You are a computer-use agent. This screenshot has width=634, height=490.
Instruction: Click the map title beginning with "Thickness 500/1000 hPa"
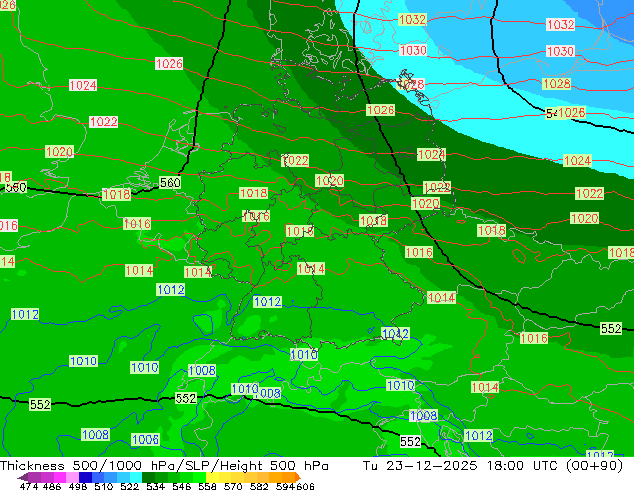tap(164, 466)
